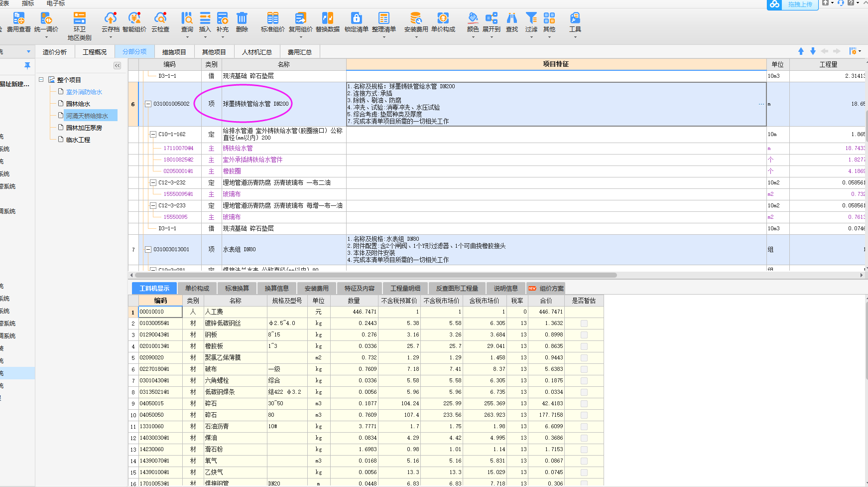
Task: Pin the left panel with pushpin
Action: (27, 65)
